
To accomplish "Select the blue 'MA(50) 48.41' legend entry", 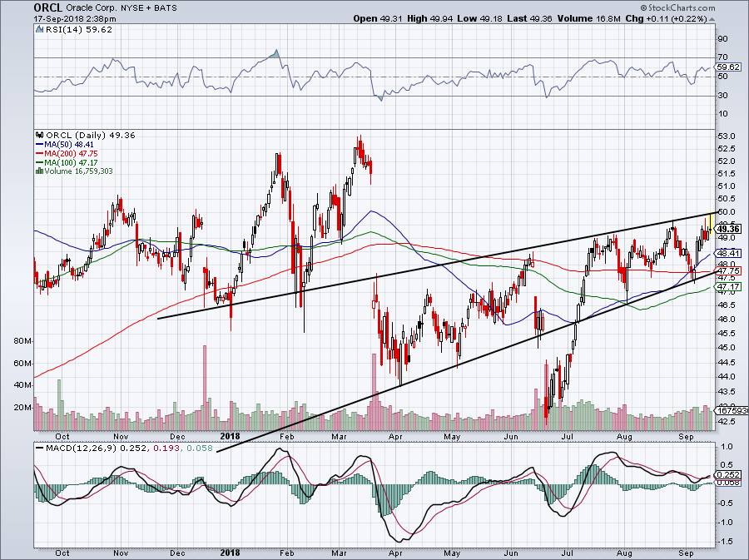I will click(x=65, y=145).
